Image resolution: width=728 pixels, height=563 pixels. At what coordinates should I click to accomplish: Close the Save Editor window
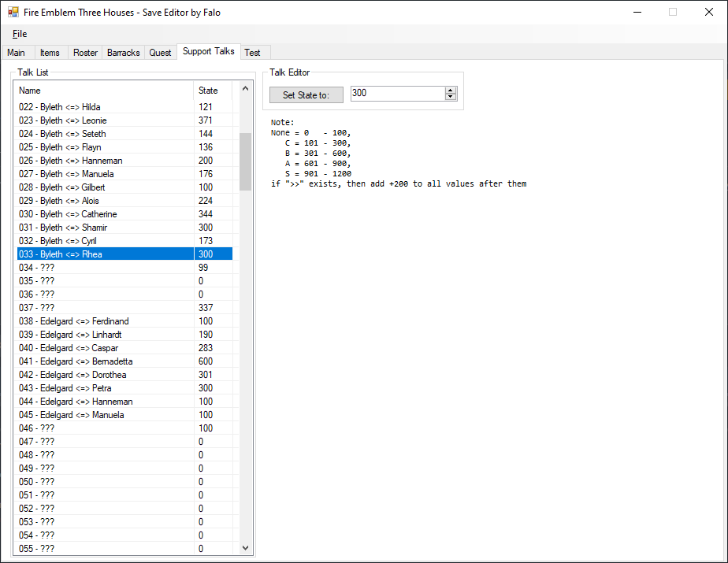709,12
